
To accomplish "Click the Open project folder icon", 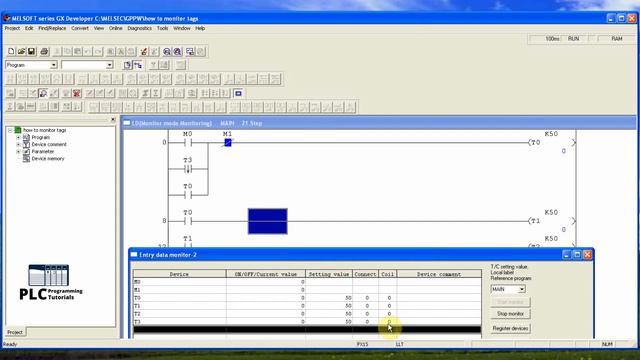I will point(21,51).
